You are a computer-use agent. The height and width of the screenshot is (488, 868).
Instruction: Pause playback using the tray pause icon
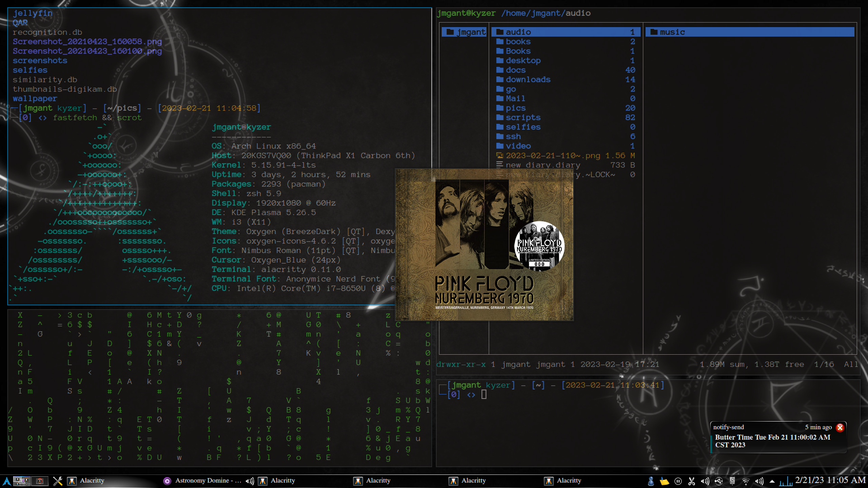coord(678,481)
